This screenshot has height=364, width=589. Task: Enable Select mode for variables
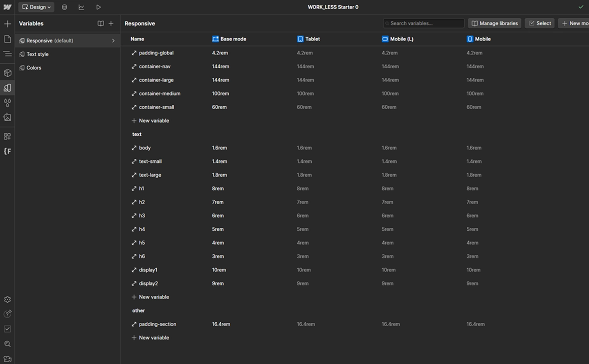tap(540, 23)
